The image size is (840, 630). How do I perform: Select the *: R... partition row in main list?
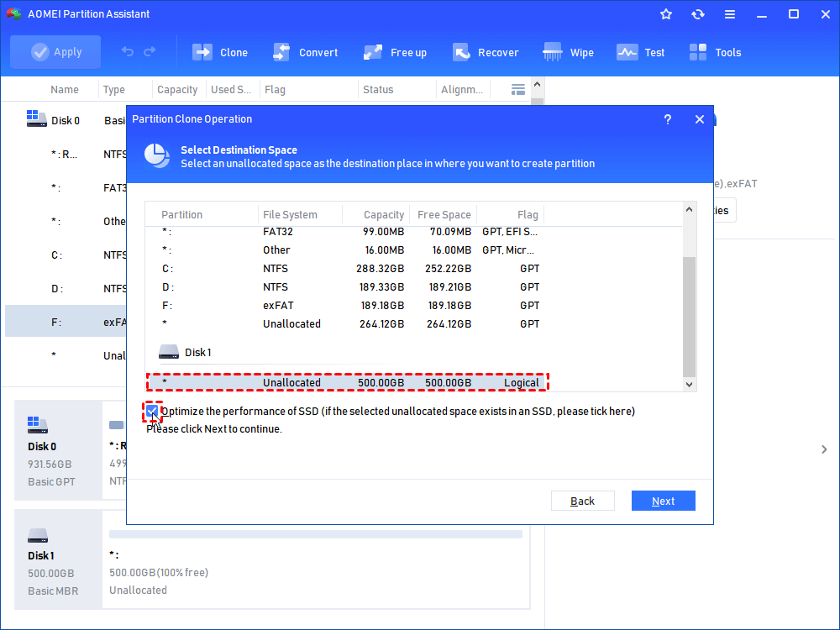(x=66, y=155)
